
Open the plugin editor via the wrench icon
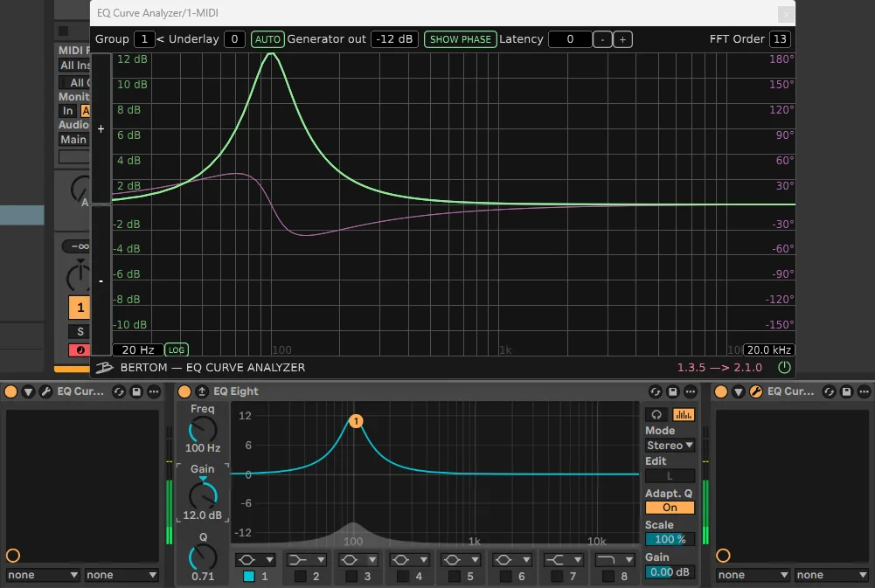pyautogui.click(x=45, y=391)
